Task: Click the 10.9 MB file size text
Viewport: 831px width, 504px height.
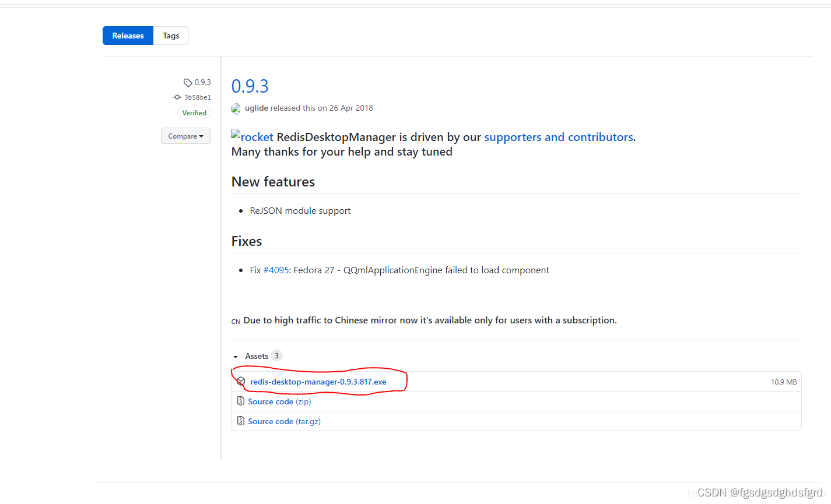Action: click(784, 382)
